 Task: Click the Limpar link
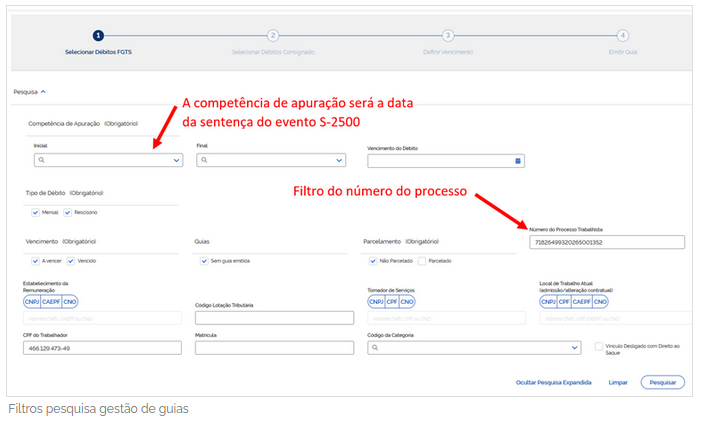[x=618, y=382]
